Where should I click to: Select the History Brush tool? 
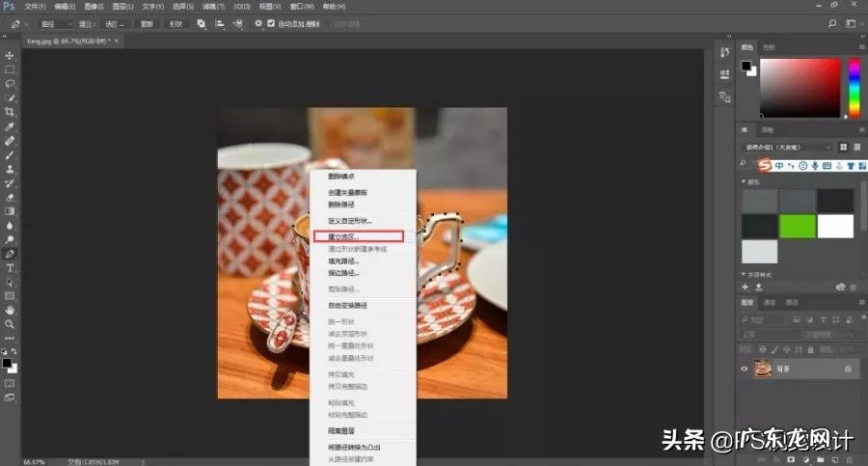click(10, 183)
